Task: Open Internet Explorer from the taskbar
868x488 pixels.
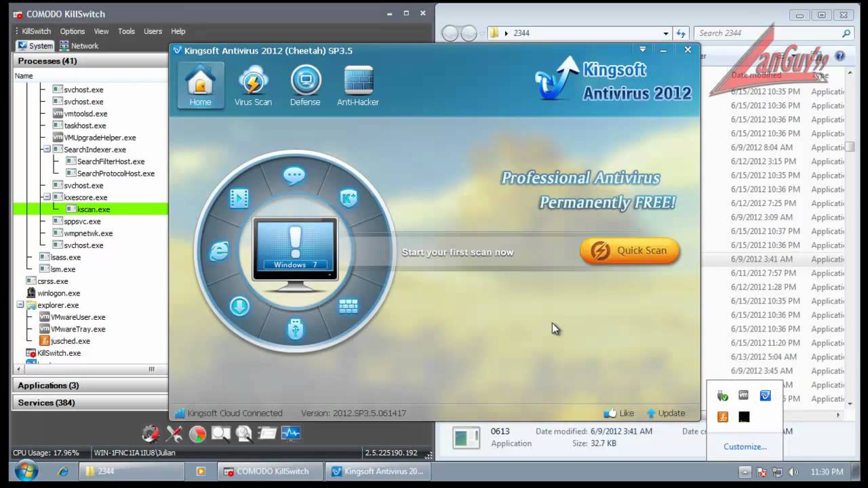Action: pos(63,471)
